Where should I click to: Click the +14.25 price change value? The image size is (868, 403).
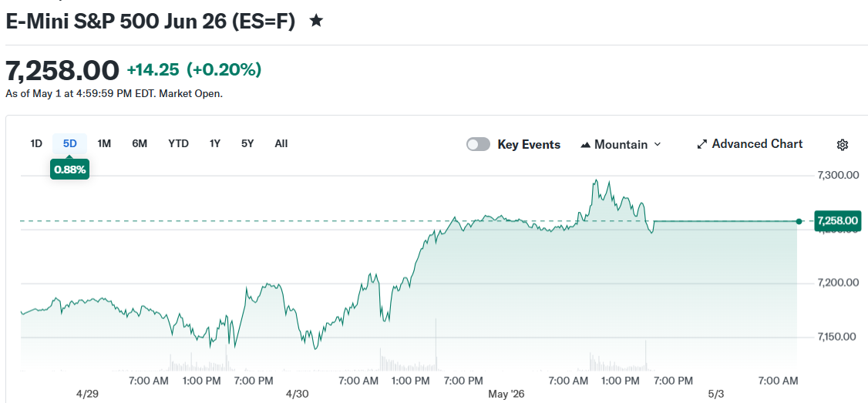(x=153, y=70)
